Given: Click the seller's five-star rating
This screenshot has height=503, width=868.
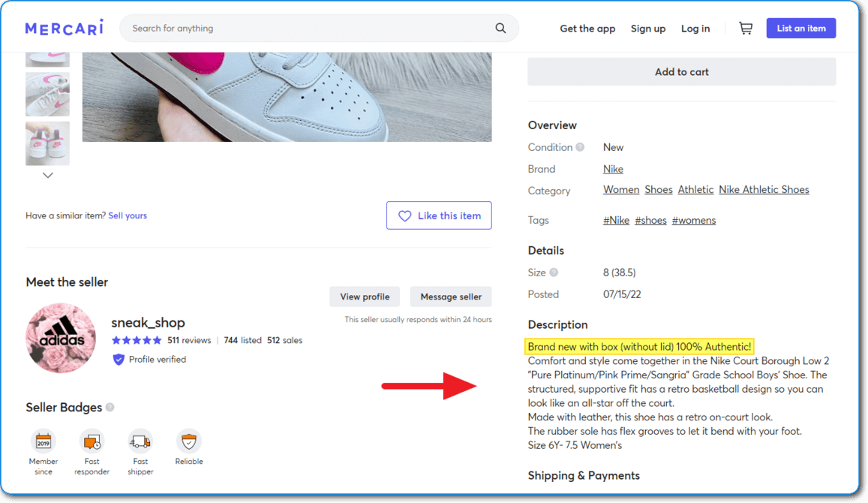Looking at the screenshot, I should pos(137,340).
